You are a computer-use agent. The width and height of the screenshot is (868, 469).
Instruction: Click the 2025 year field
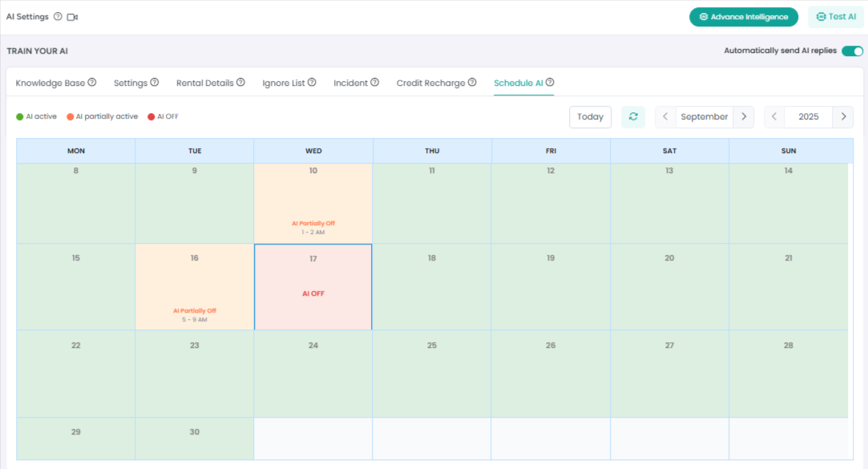[808, 117]
